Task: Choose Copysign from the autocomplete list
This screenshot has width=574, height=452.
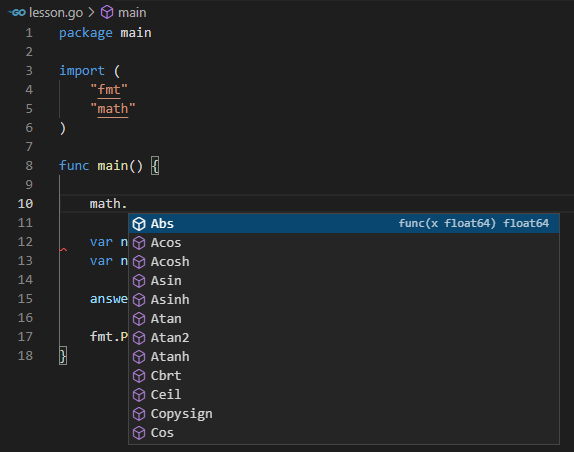Action: point(344,414)
